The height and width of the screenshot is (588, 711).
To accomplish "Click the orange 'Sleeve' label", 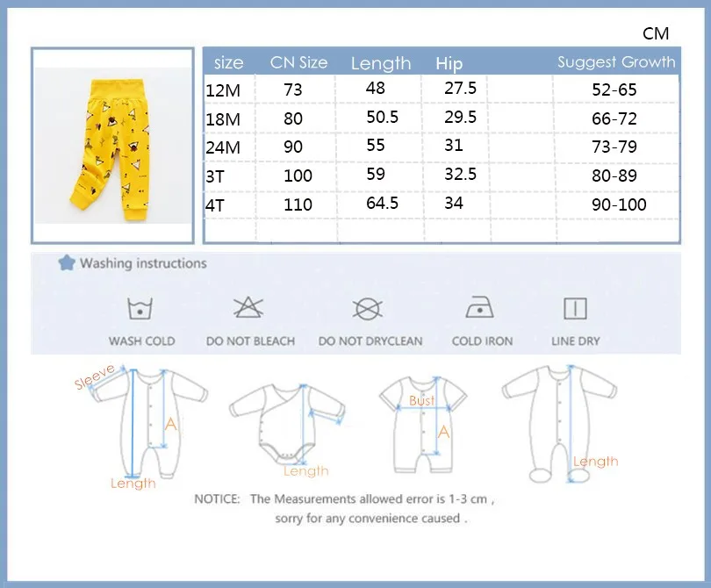I will click(95, 376).
